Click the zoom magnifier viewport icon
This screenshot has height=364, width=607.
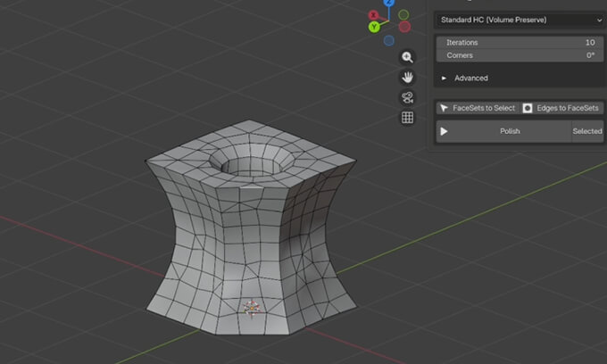pyautogui.click(x=407, y=57)
